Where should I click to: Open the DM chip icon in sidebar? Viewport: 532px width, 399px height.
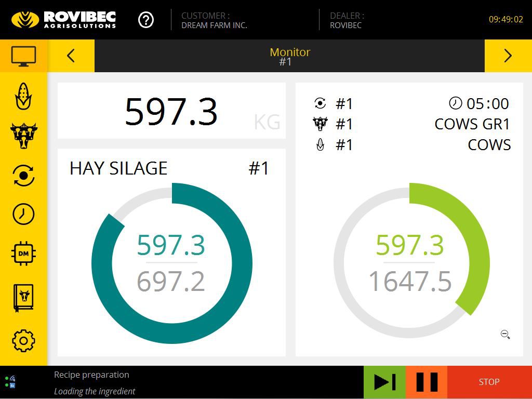coord(23,254)
